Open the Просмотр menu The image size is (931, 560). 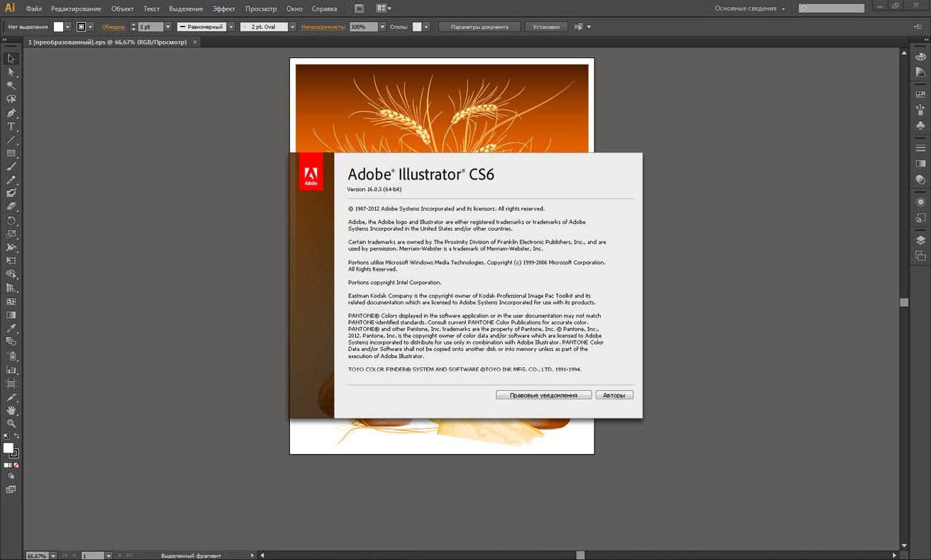261,9
